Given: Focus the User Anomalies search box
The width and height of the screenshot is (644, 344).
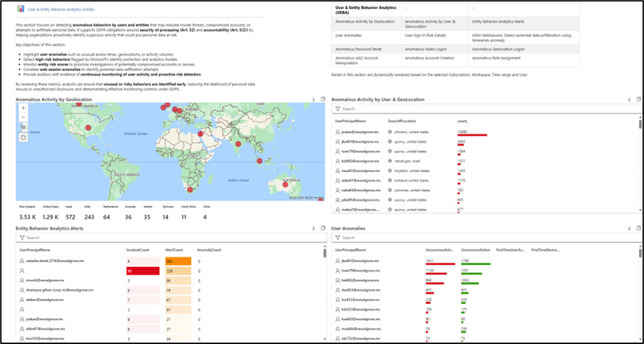Looking at the screenshot, I should (487, 237).
